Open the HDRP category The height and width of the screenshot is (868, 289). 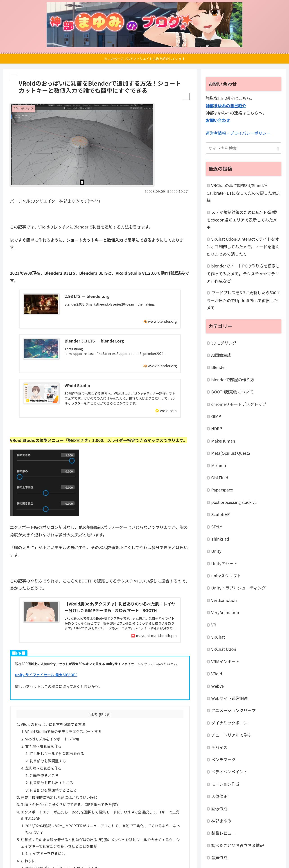[216, 429]
